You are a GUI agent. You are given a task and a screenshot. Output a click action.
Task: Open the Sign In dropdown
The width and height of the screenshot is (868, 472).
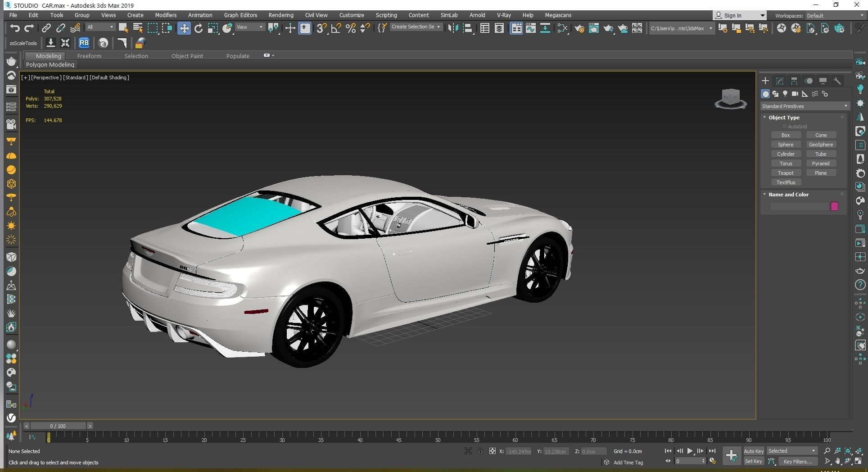[x=740, y=15]
